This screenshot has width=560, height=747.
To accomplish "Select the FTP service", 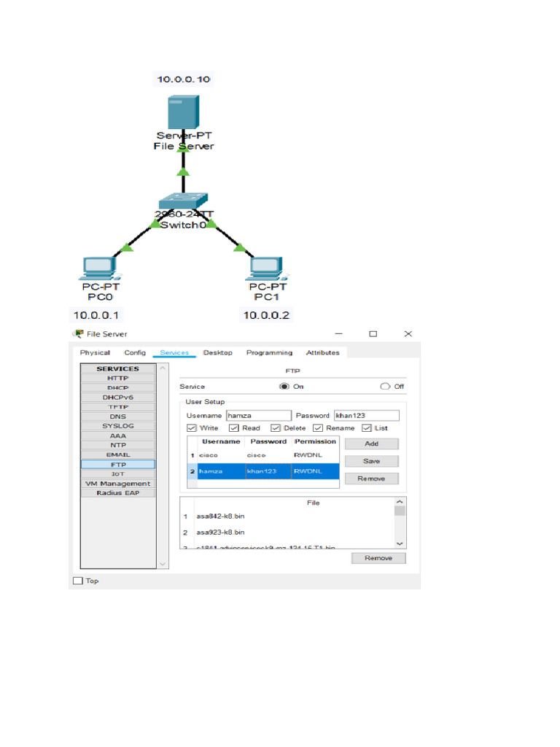I will tap(118, 465).
